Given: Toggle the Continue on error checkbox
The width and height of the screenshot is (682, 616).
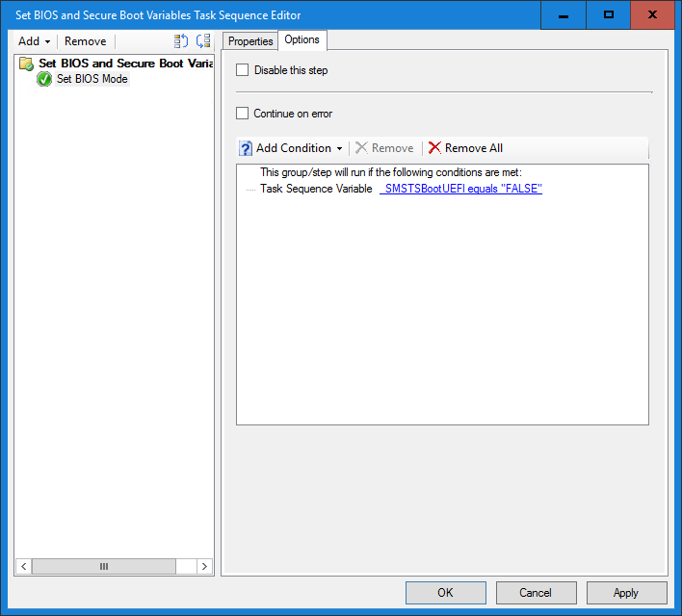Looking at the screenshot, I should pyautogui.click(x=243, y=114).
